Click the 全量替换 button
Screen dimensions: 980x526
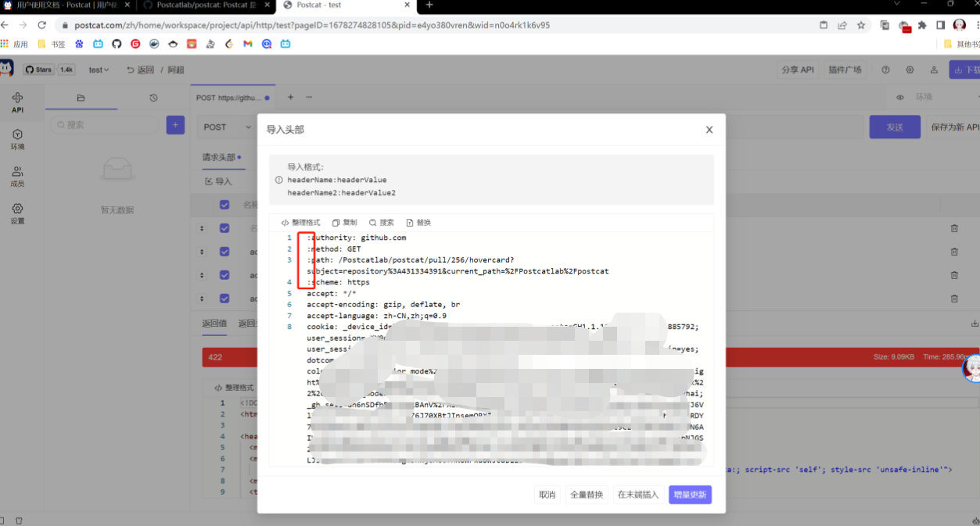coord(587,495)
